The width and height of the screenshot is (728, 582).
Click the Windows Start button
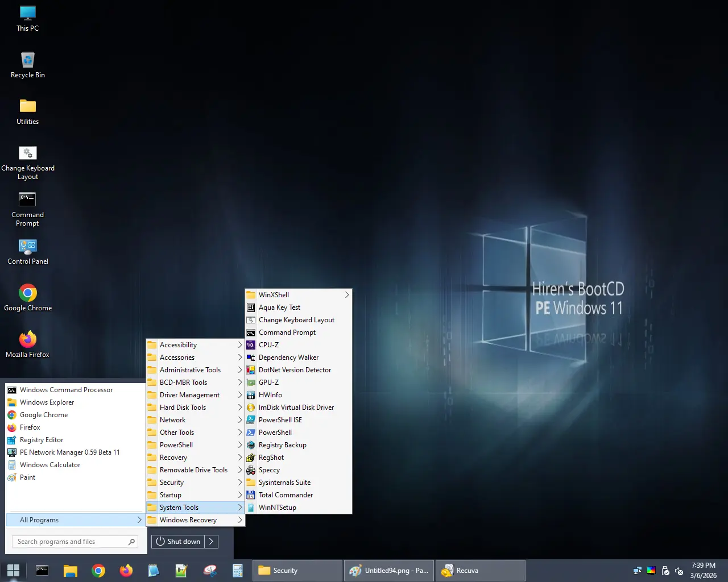(14, 571)
